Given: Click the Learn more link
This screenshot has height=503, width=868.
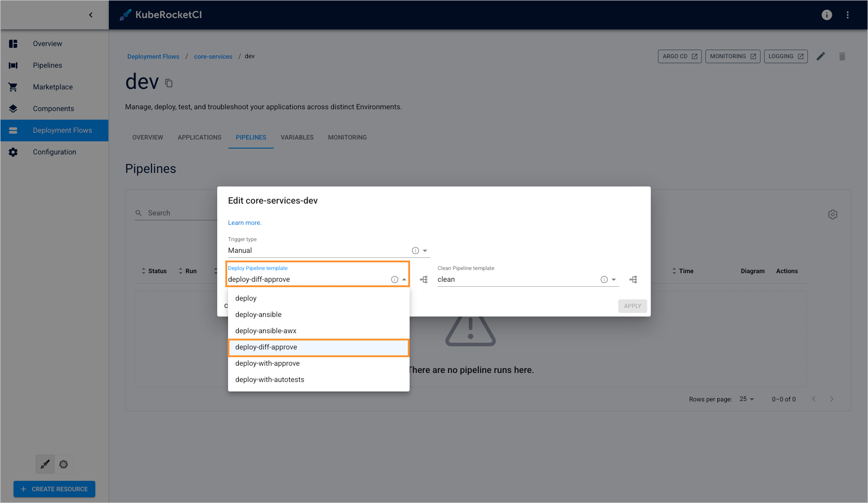Looking at the screenshot, I should (x=244, y=223).
